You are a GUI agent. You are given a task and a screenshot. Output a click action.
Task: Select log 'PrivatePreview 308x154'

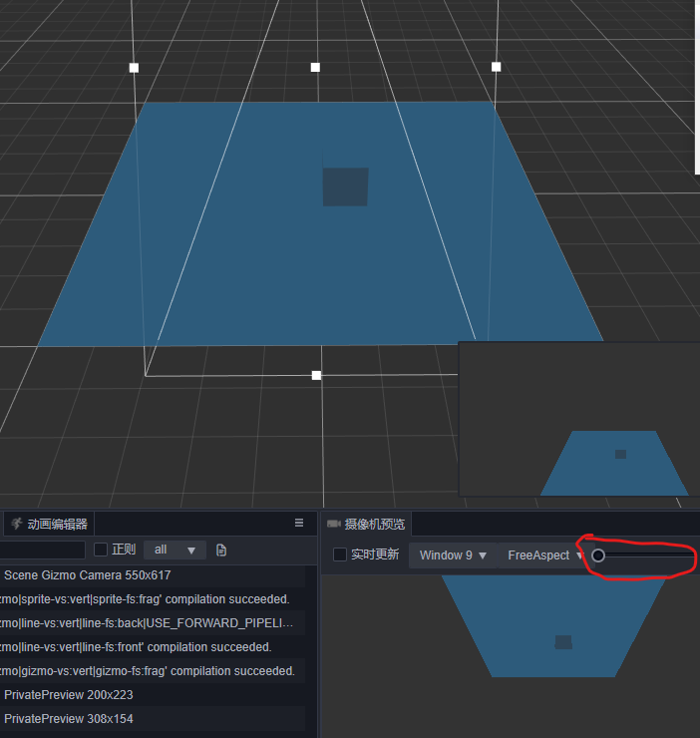pos(153,719)
